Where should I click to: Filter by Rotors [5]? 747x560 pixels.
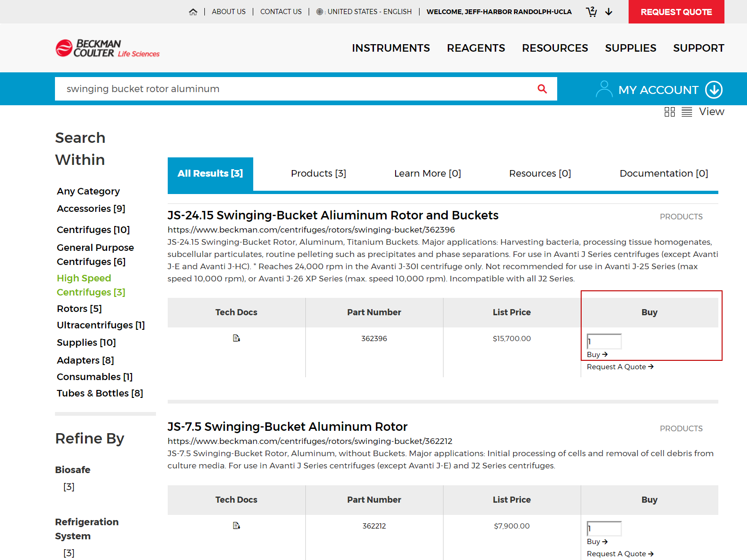click(79, 309)
